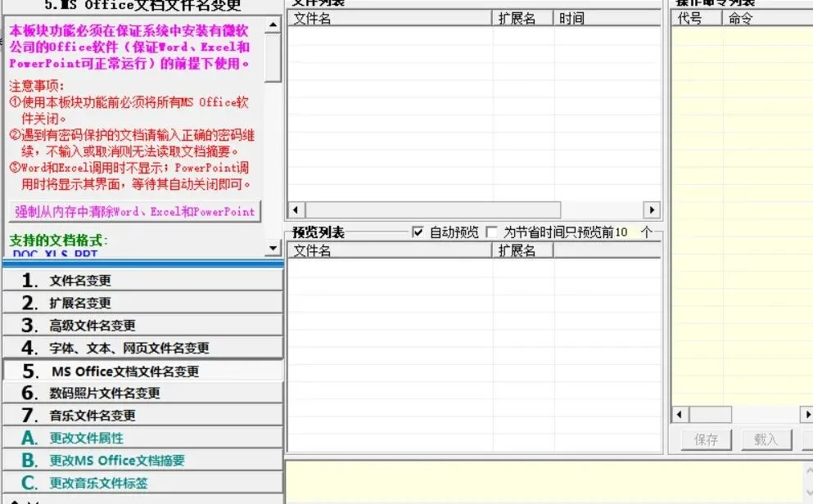Viewport: 813px width, 504px height.
Task: Click 扩展名 header in preview list
Action: (x=522, y=250)
